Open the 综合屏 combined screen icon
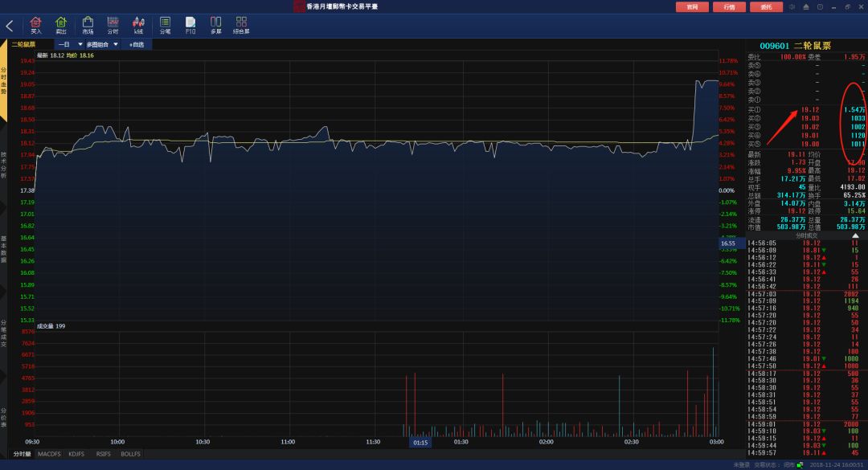Screen dimensions: 868x470 click(x=241, y=25)
